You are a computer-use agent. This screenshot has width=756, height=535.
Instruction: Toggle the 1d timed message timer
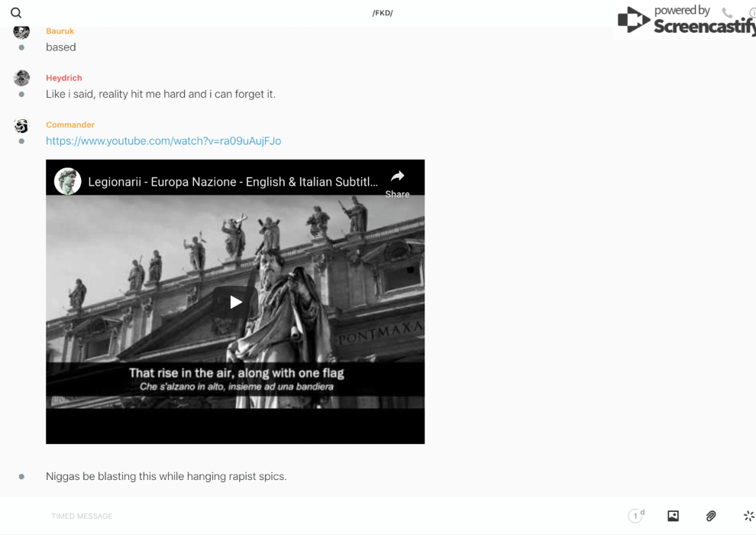point(635,516)
